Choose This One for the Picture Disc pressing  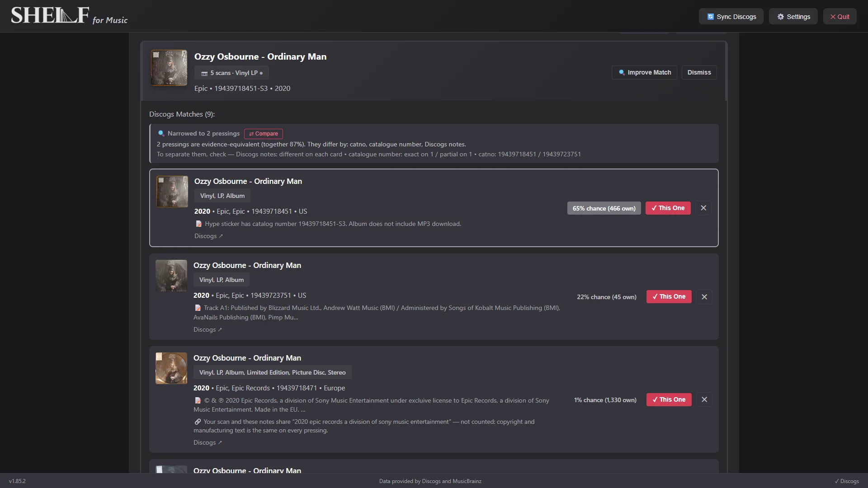669,399
